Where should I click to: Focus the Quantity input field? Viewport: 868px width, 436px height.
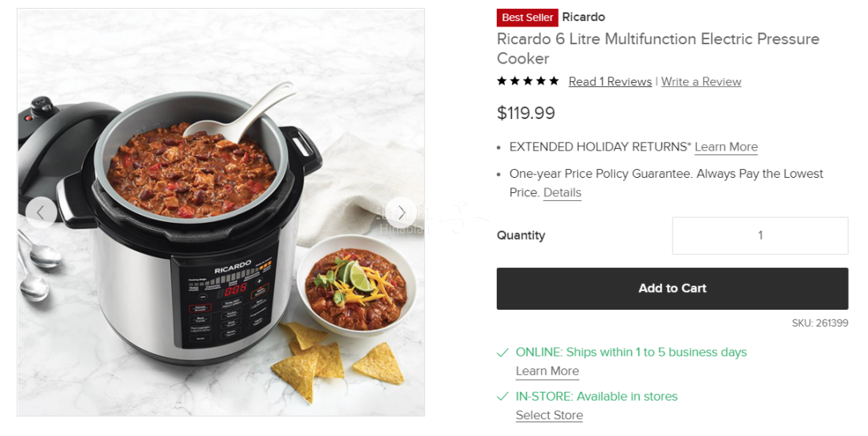coord(760,236)
